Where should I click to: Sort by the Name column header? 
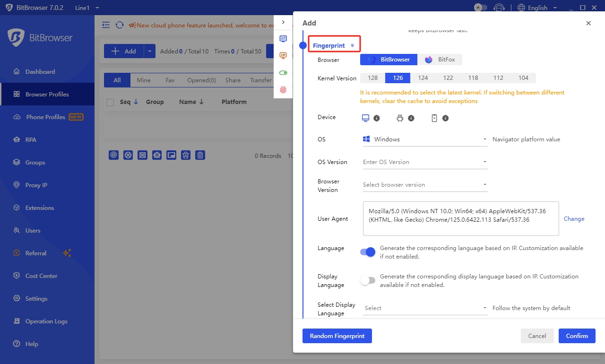point(191,102)
